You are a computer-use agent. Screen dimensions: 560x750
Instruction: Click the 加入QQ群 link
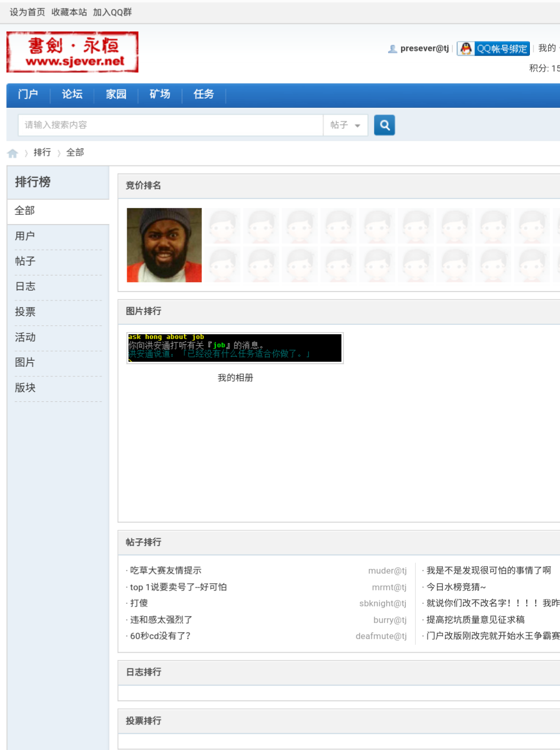(x=112, y=12)
